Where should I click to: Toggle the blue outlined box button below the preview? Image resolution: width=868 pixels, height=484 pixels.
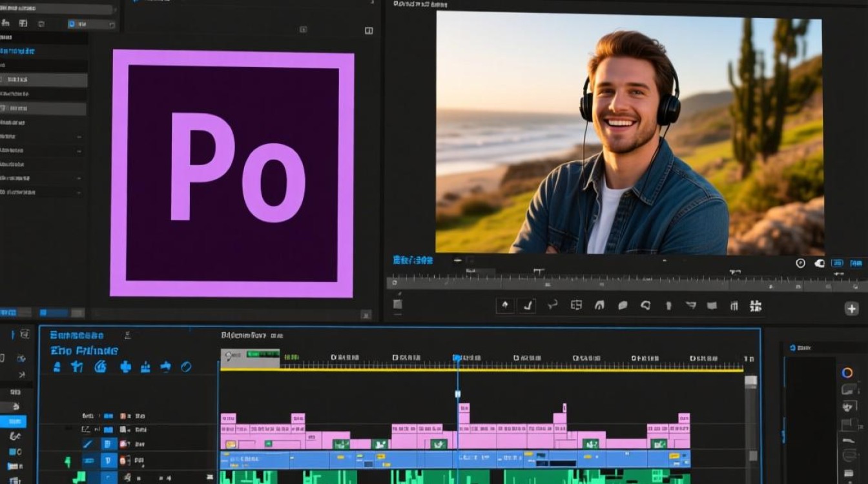pos(837,263)
